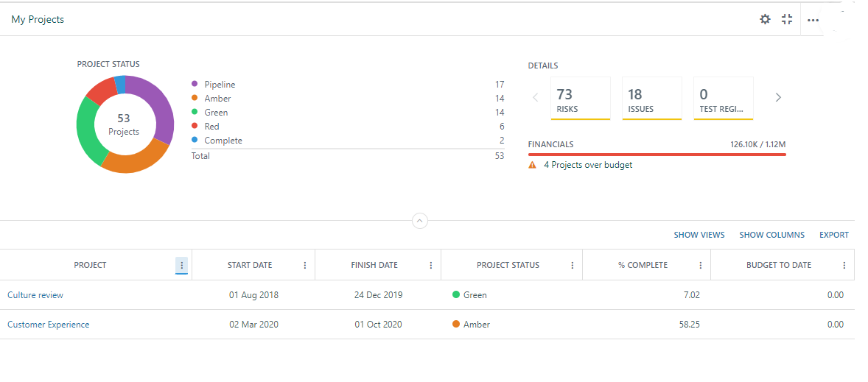
Task: Click the Complete blue legend dot
Action: pos(195,141)
